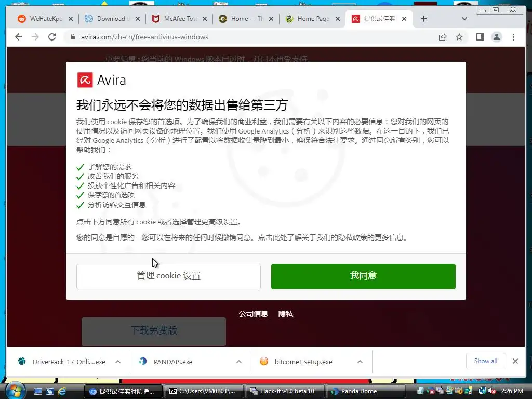Switch to the Panda Dome window
This screenshot has height=399, width=532.
coord(366,391)
